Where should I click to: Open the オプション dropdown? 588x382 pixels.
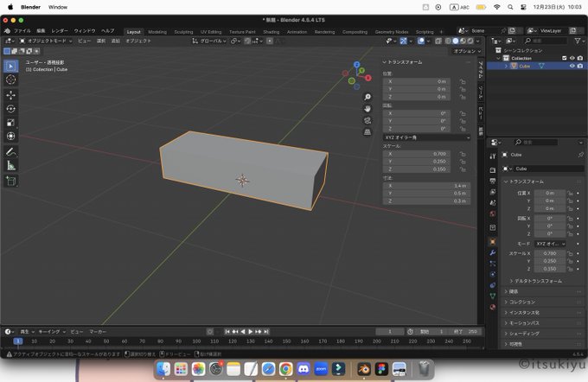[467, 51]
